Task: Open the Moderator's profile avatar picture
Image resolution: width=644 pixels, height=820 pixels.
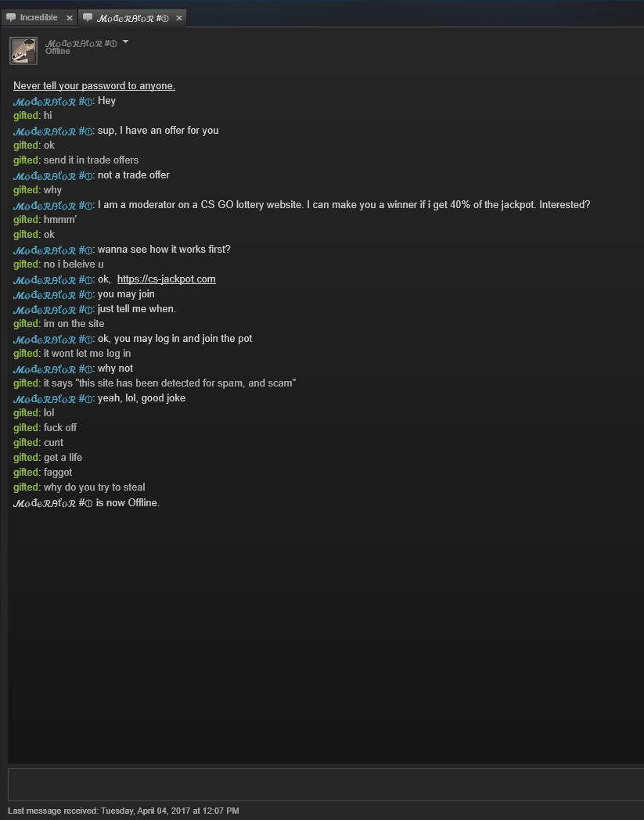Action: (23, 51)
